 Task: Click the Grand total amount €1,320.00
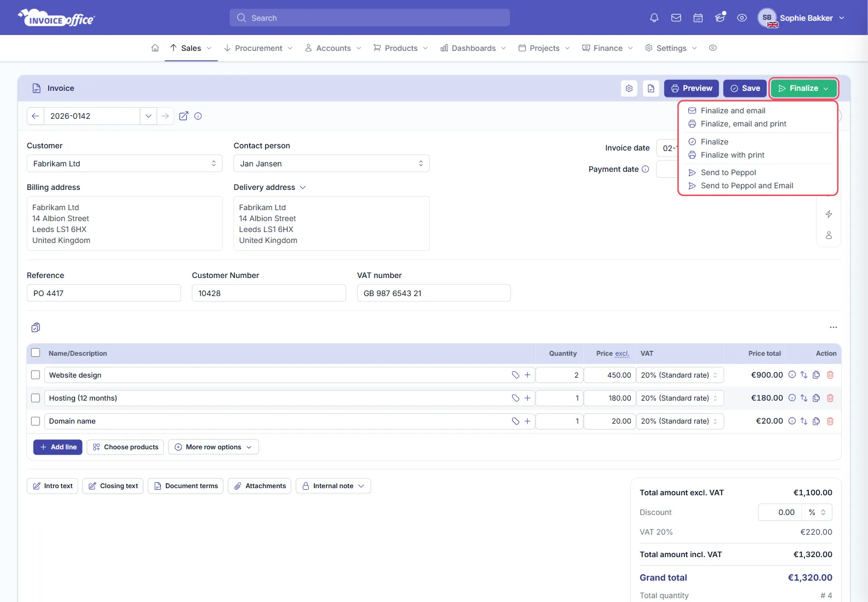click(810, 577)
